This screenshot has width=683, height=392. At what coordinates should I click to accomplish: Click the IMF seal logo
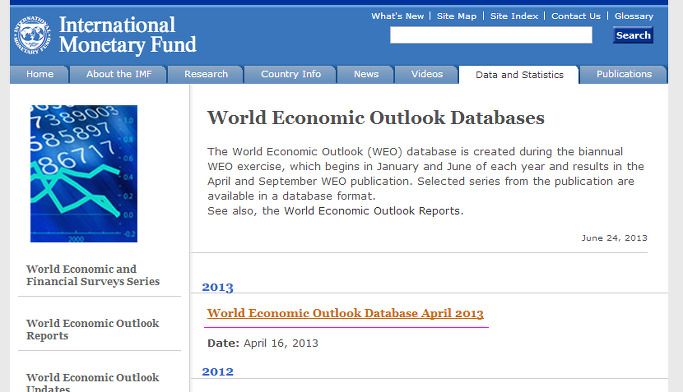[x=32, y=35]
